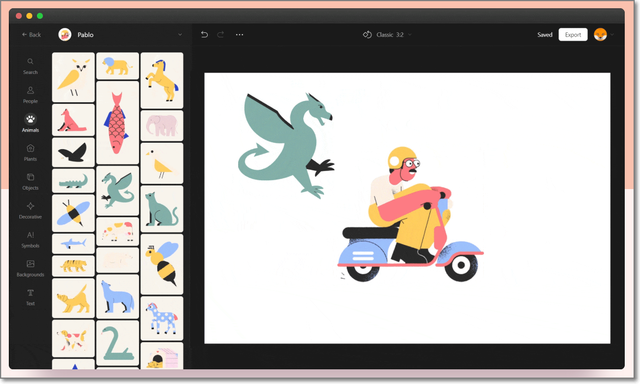Select the People category icon
Image resolution: width=640 pixels, height=384 pixels.
pos(30,90)
